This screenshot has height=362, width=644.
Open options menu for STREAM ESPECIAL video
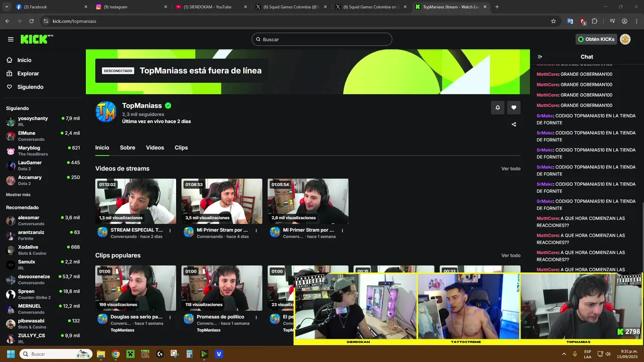pyautogui.click(x=170, y=231)
